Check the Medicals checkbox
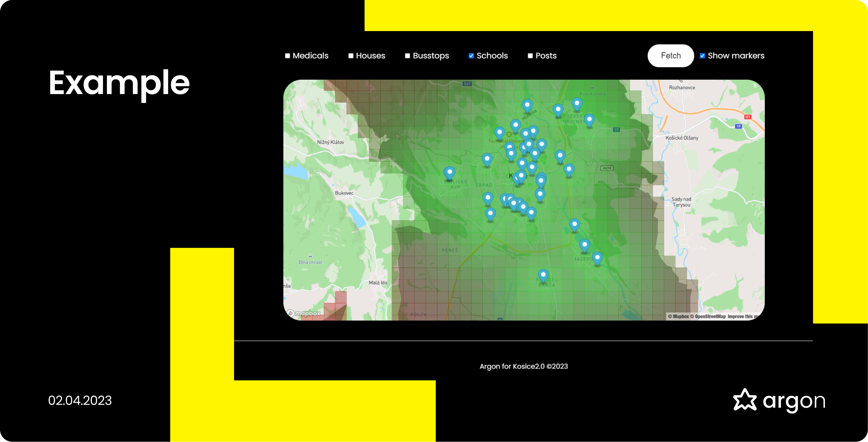 288,56
